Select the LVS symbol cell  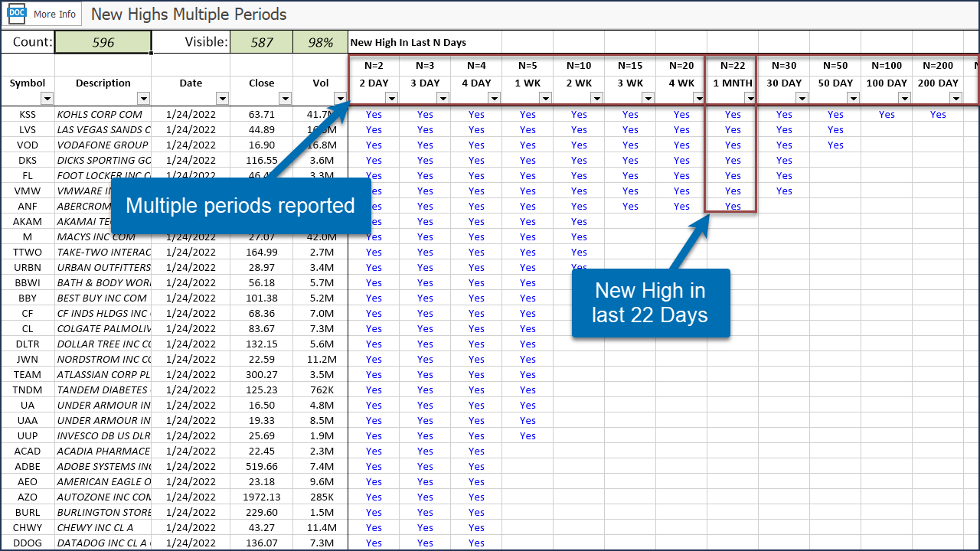point(28,130)
